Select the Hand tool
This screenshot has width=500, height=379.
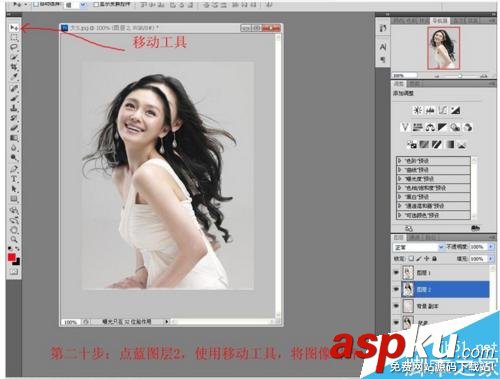[x=14, y=230]
